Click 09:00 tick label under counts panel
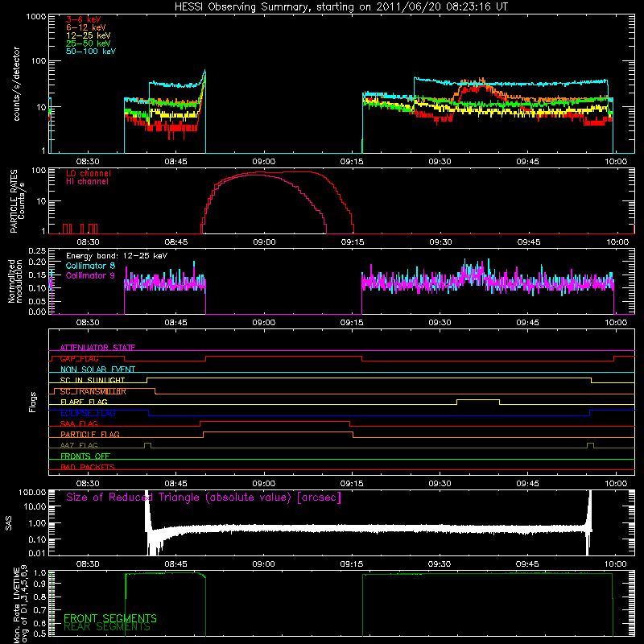The width and height of the screenshot is (644, 644). [264, 162]
